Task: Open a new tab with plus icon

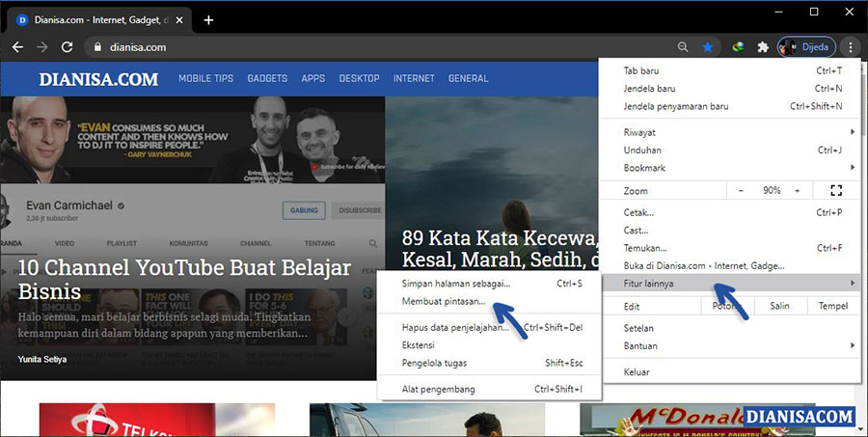Action: 208,20
